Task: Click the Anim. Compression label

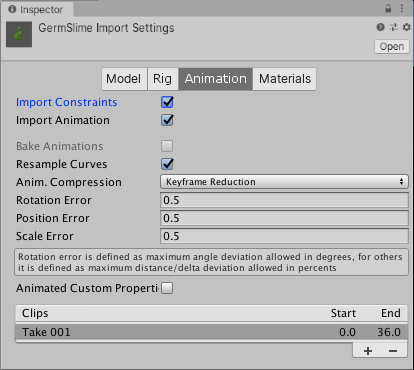Action: 69,182
